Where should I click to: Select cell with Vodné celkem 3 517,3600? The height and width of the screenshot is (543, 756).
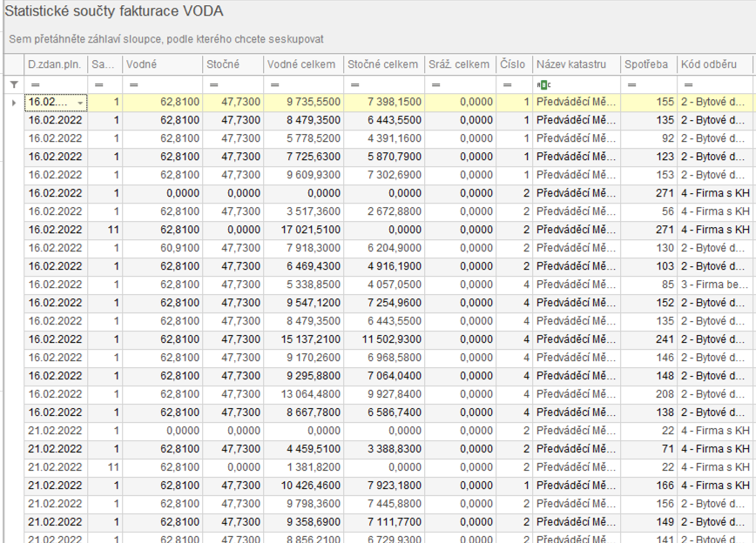pyautogui.click(x=304, y=211)
